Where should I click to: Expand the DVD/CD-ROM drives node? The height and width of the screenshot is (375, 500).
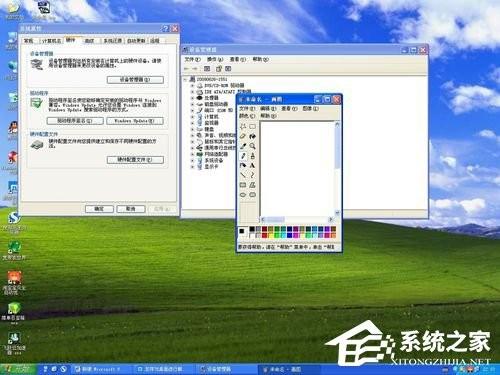coord(192,86)
